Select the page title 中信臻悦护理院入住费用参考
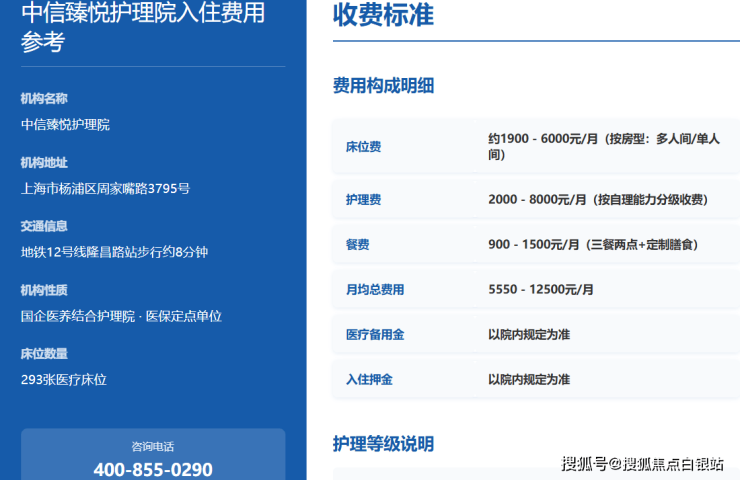Viewport: 740px width, 480px height. click(x=143, y=27)
